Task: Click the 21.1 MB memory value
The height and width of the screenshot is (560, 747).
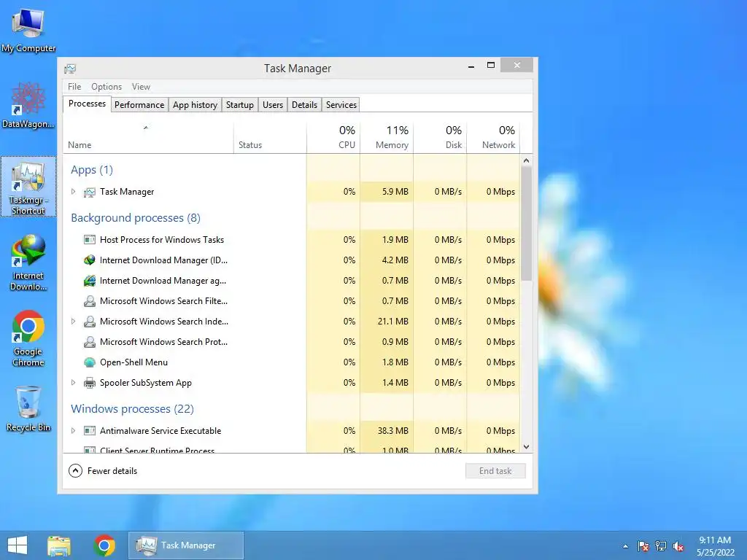Action: [x=393, y=322]
